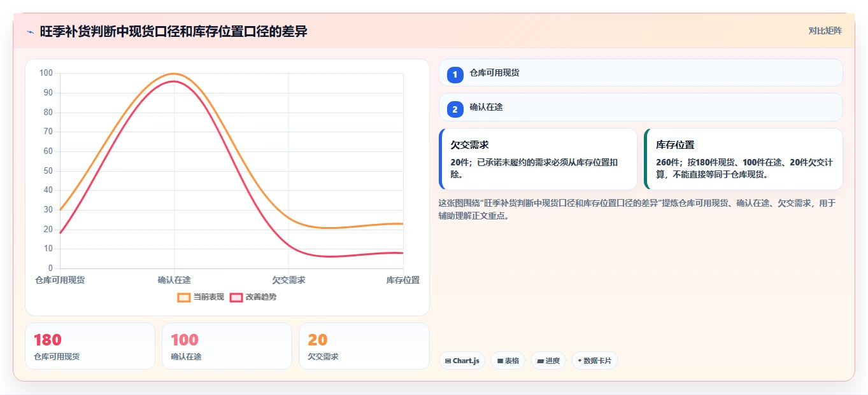Select step 2 确认在途 row
Viewport: 868px width, 395px height.
coord(641,107)
